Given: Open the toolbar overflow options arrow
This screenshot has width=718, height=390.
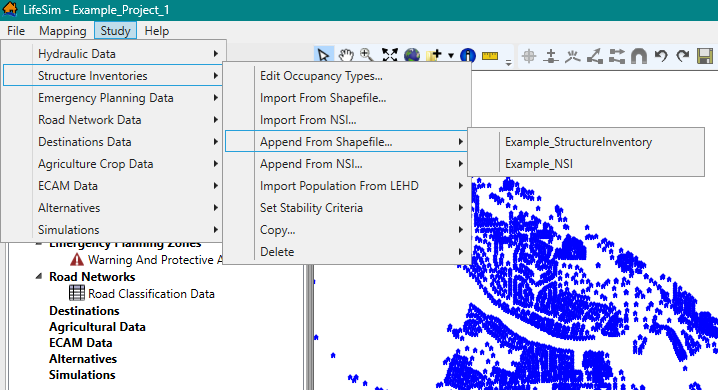Looking at the screenshot, I should tap(508, 62).
